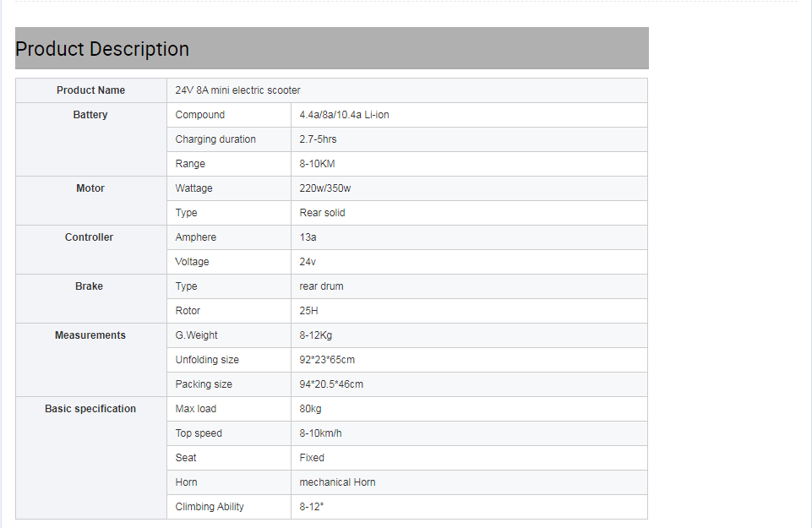Click the 24V 8A mini electric scooter text

click(237, 90)
